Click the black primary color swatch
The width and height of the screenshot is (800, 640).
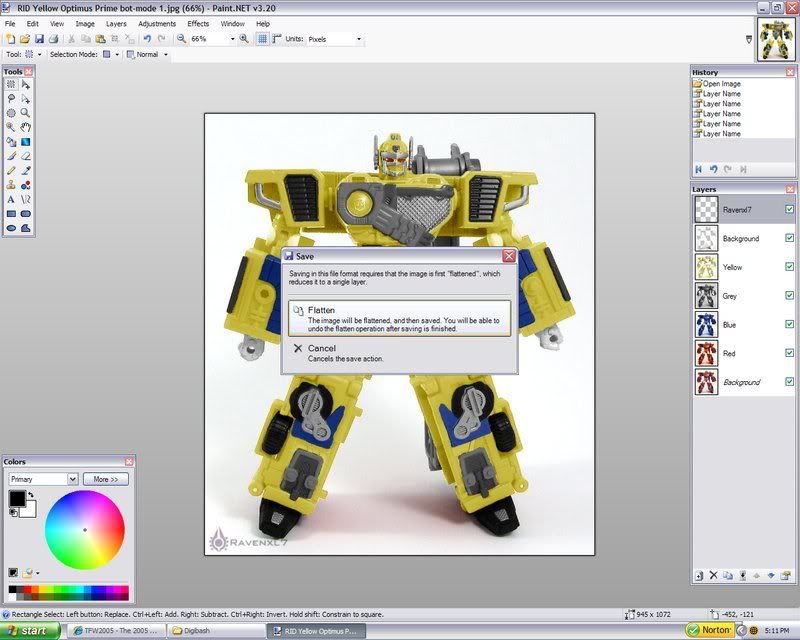click(x=17, y=499)
